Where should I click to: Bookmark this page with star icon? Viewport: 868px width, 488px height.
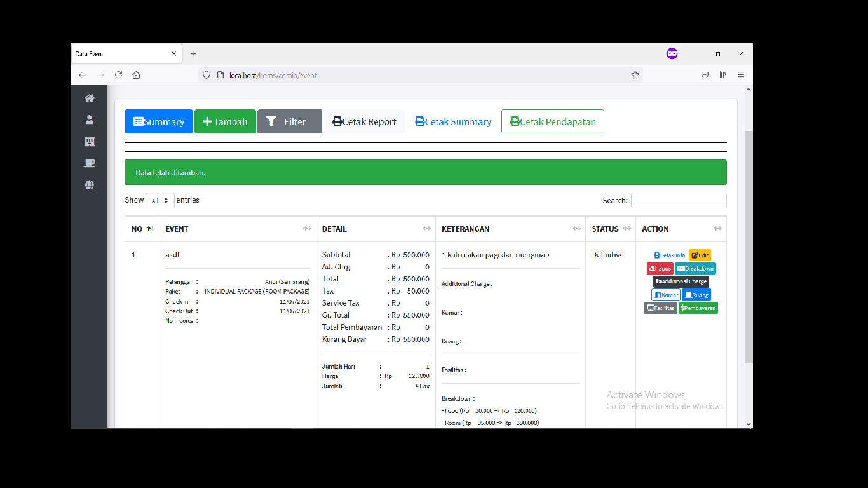[634, 75]
